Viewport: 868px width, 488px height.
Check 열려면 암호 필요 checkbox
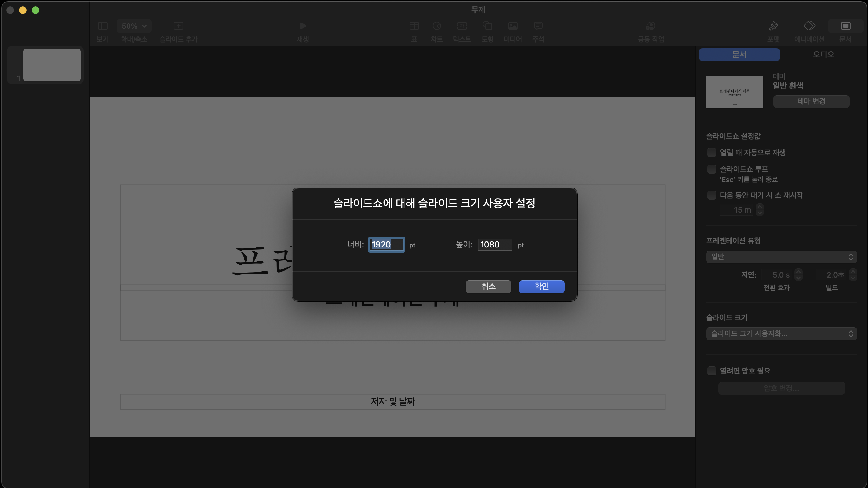[711, 371]
